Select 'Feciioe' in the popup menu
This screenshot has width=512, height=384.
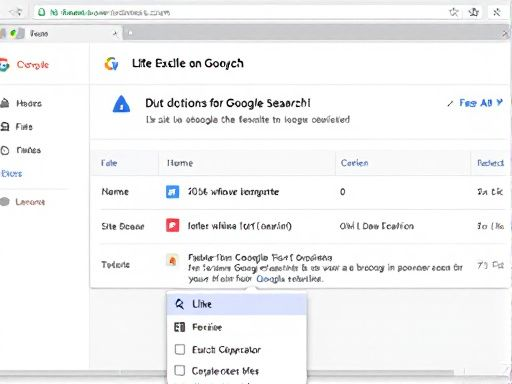click(237, 327)
